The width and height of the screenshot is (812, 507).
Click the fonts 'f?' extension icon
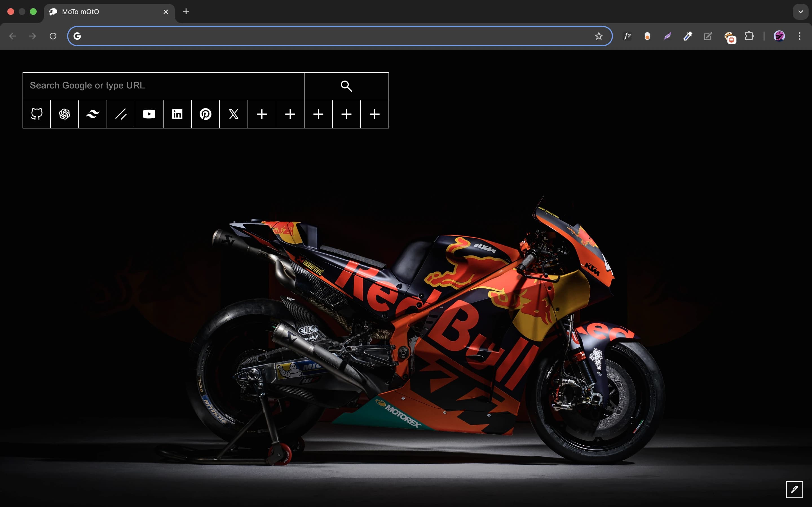pos(627,36)
